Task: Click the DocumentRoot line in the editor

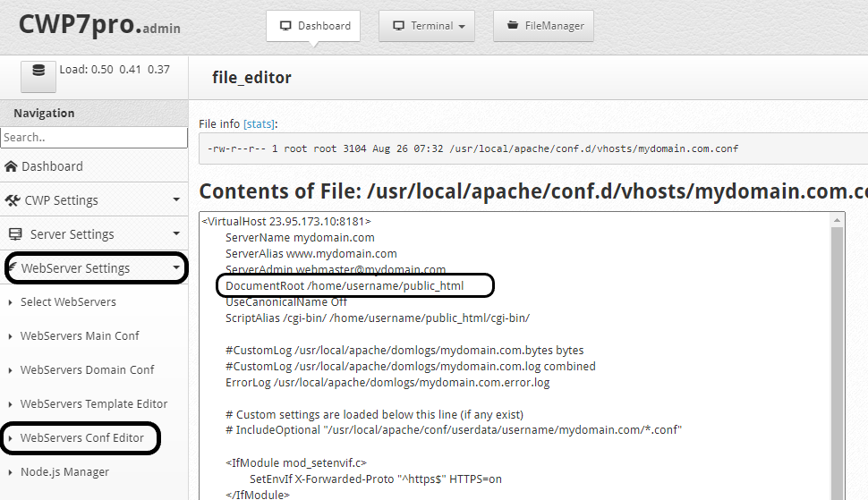Action: pyautogui.click(x=345, y=286)
